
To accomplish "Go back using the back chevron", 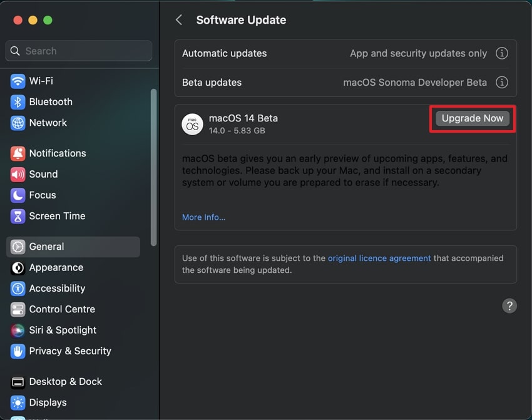I will 178,19.
